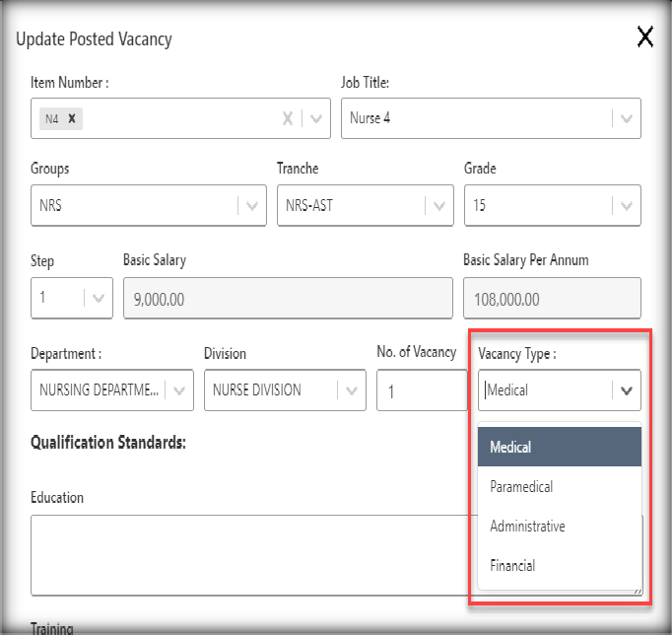672x635 pixels.
Task: Open the Grade dropdown showing 15
Action: tap(626, 206)
